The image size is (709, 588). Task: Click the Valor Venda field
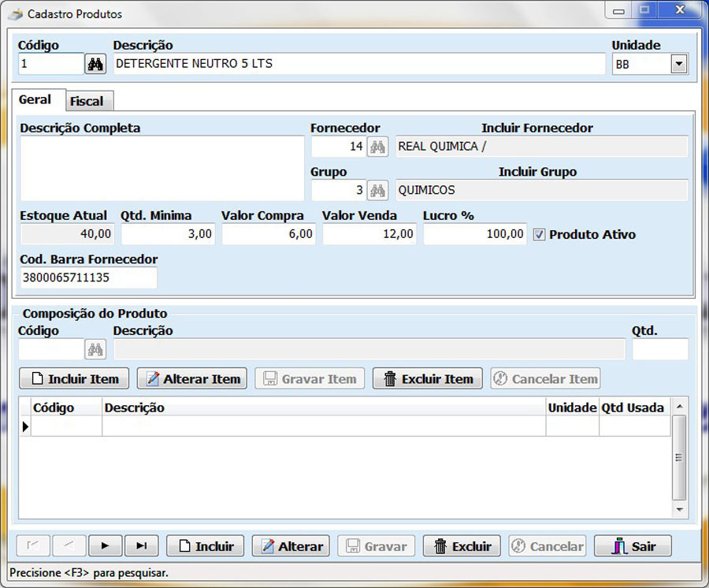pos(369,234)
